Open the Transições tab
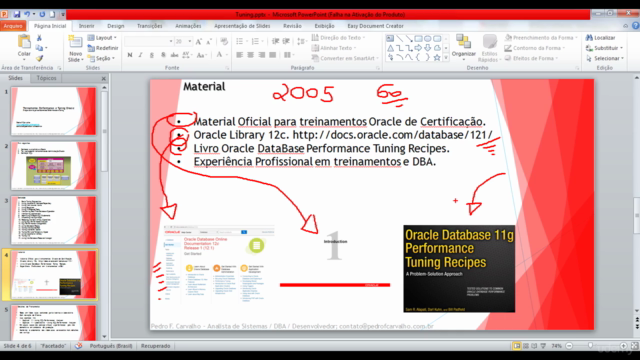Viewport: 640px width, 360px height. (x=150, y=26)
